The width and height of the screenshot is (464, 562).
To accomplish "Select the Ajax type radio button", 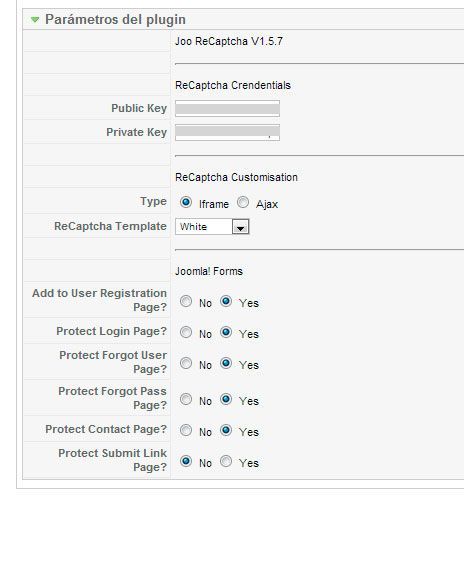I will coord(243,203).
